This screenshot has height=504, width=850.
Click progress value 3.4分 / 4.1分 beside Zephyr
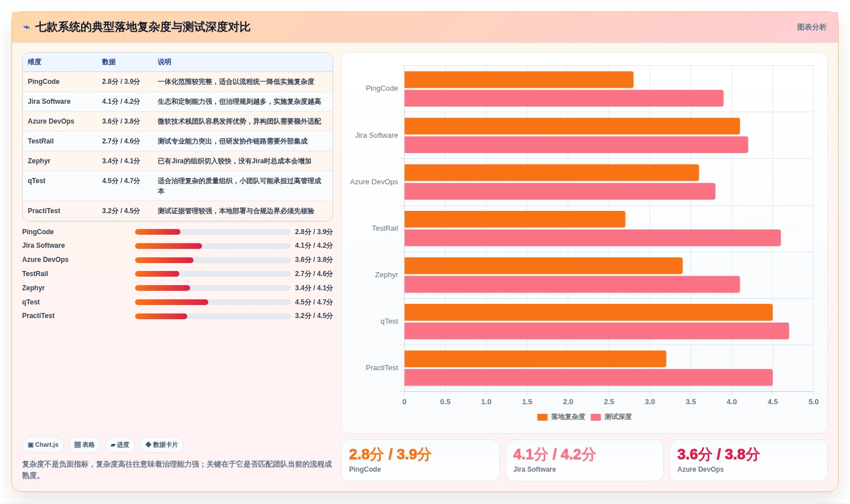pyautogui.click(x=314, y=288)
